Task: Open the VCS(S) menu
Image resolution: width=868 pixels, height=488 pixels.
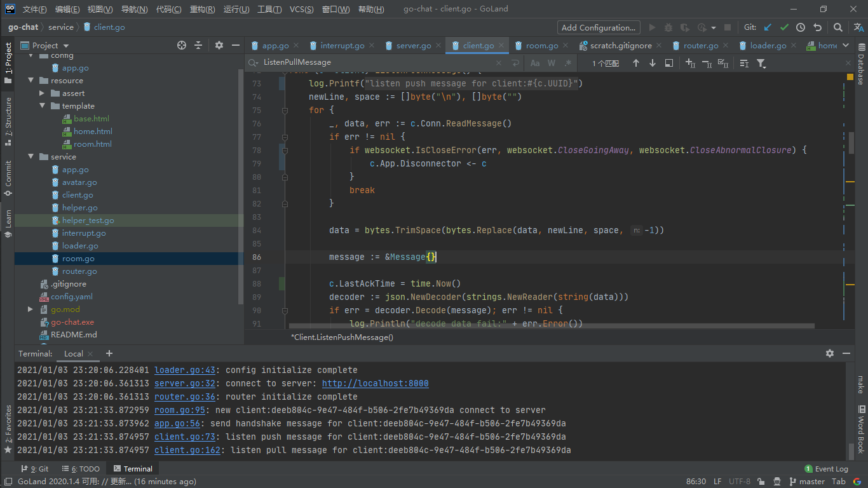Action: pyautogui.click(x=301, y=10)
